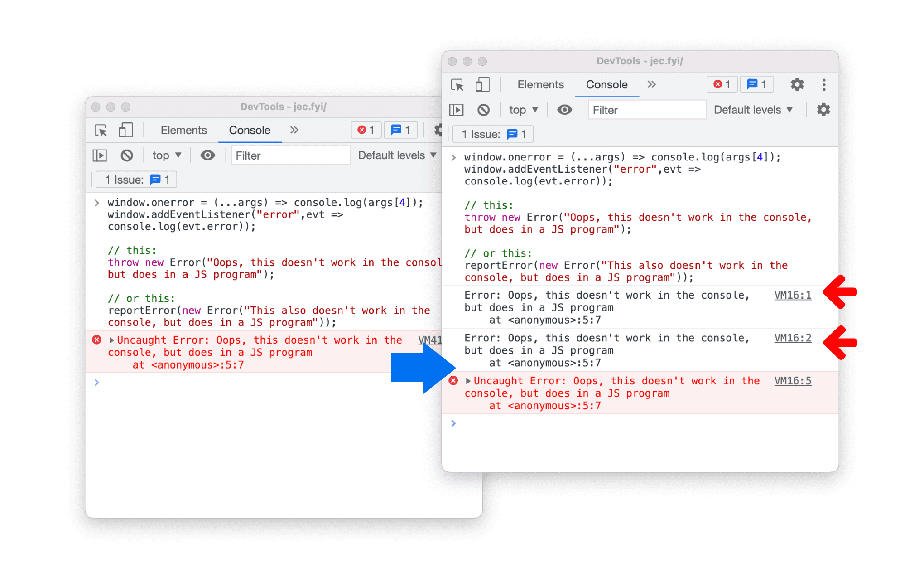This screenshot has width=924, height=563.
Task: Click the device toolbar toggle icon
Action: (x=482, y=84)
